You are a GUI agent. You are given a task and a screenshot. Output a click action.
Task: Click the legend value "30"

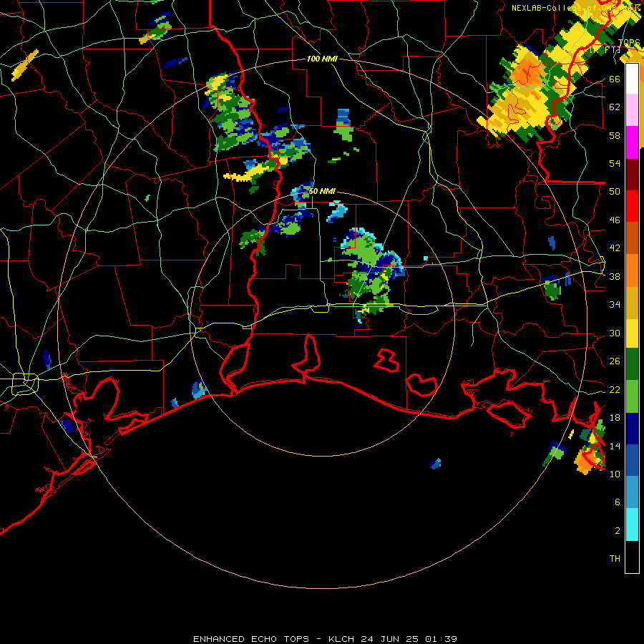[x=615, y=333]
